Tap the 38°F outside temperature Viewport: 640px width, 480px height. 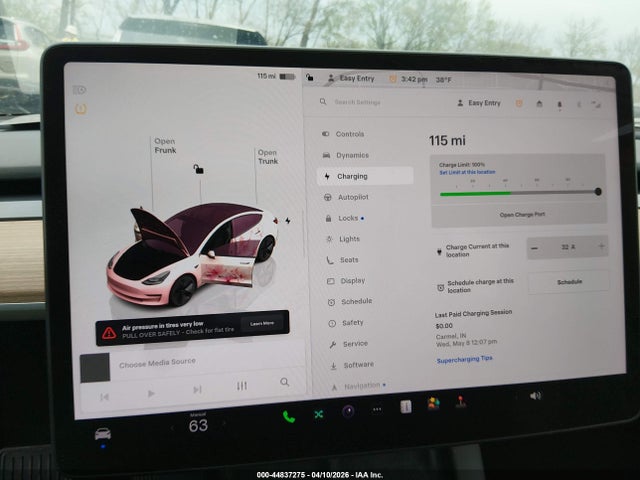[443, 80]
